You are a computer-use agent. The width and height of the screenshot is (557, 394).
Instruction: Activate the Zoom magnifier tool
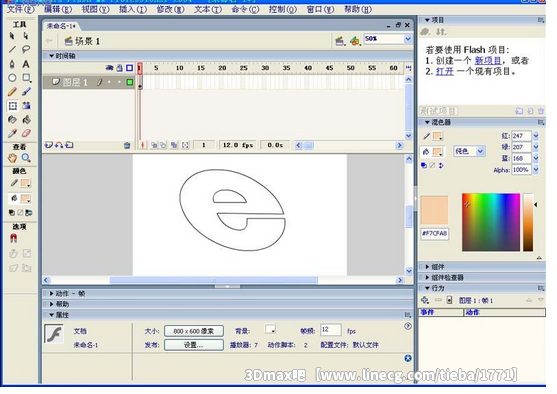coord(26,157)
